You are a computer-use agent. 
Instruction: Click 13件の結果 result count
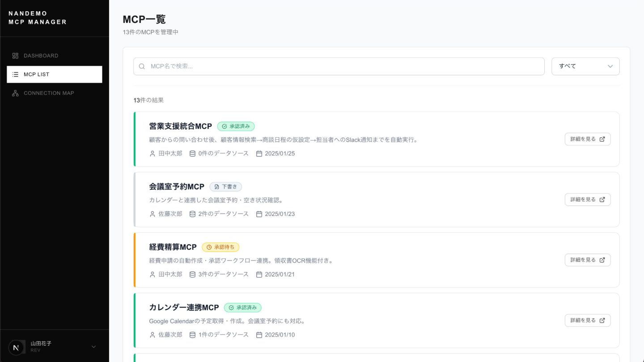coord(148,100)
